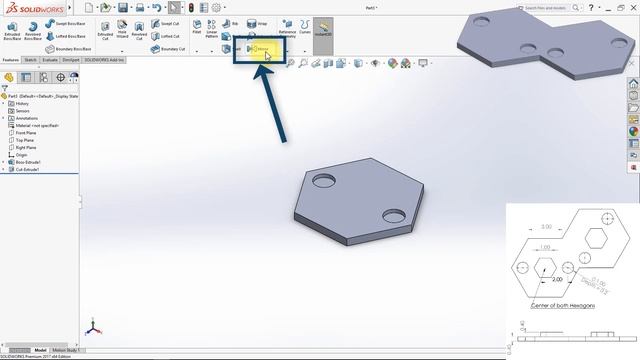Screen dimensions: 640x360
Task: Expand the Boss-Extrude1 feature
Action: pos(3,162)
